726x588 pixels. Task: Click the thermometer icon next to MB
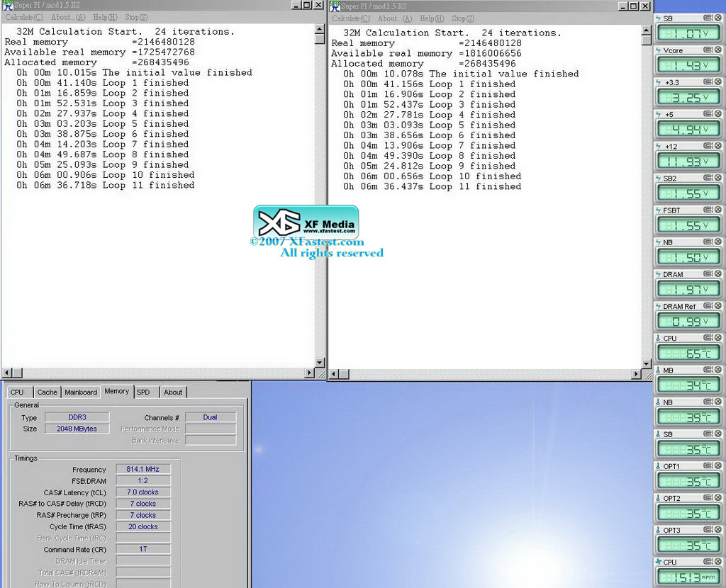pyautogui.click(x=659, y=371)
